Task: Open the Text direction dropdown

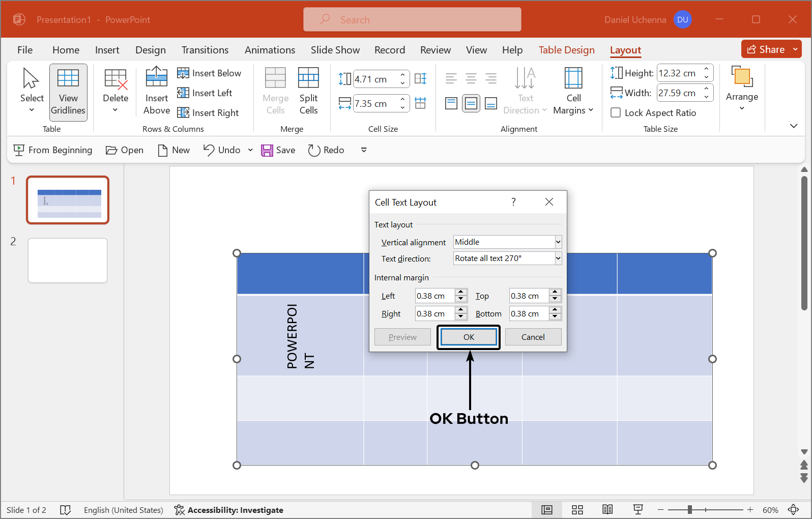Action: [x=558, y=258]
